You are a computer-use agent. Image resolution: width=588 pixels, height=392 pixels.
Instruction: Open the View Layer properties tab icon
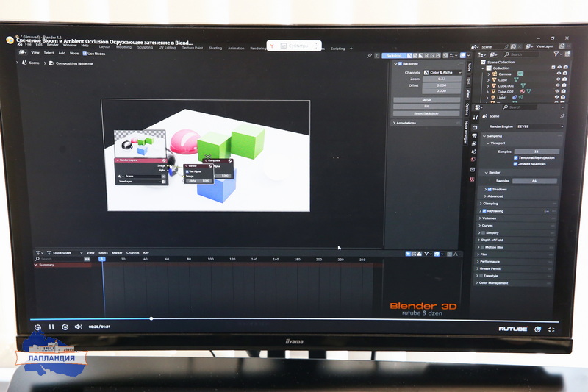(474, 143)
